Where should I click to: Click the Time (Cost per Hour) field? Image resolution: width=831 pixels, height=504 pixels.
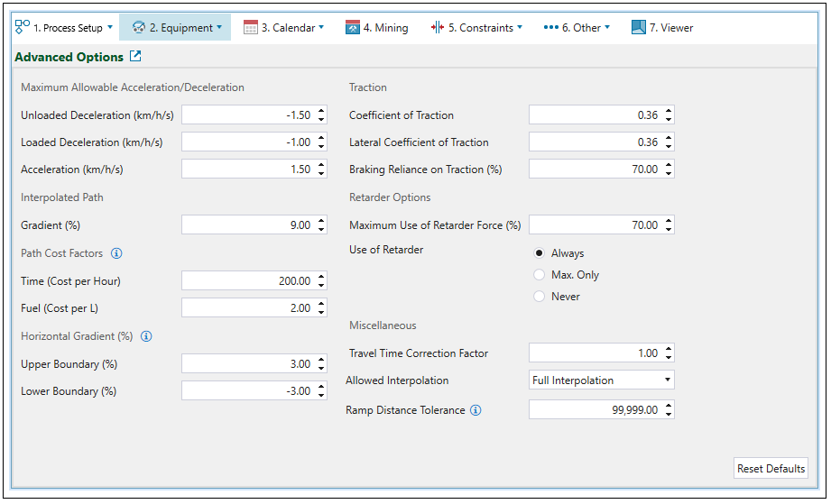(x=247, y=281)
